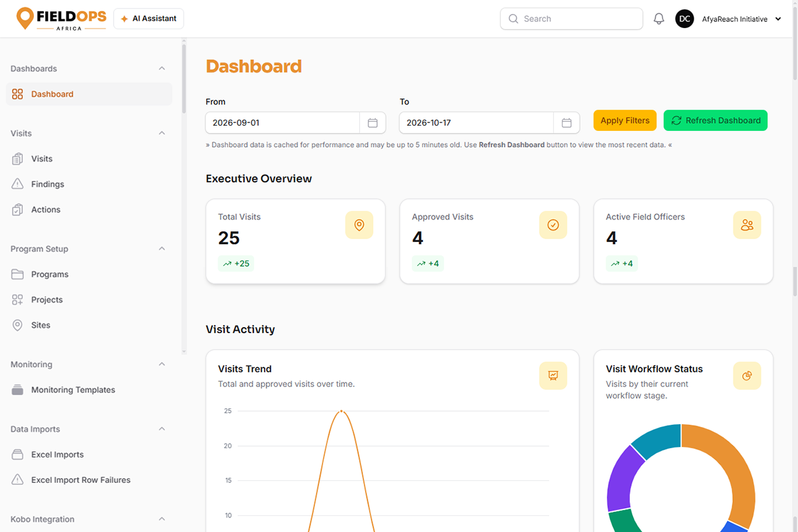
Task: Click the From date input field
Action: pyautogui.click(x=283, y=123)
